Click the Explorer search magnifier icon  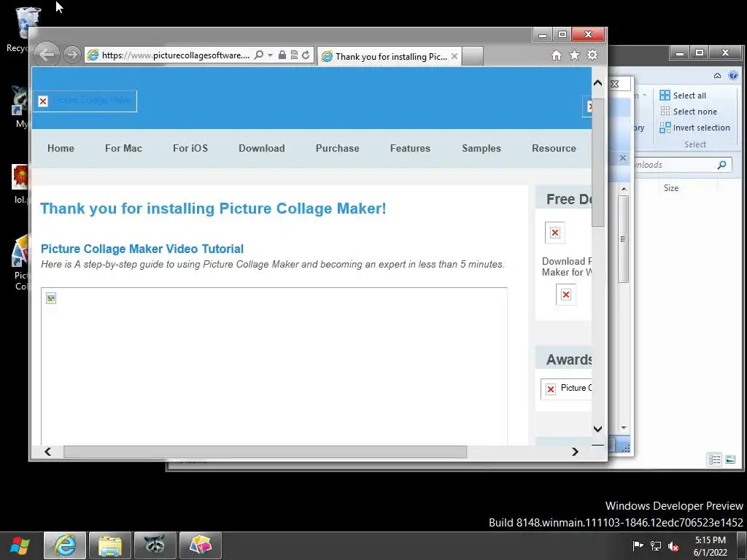click(721, 165)
